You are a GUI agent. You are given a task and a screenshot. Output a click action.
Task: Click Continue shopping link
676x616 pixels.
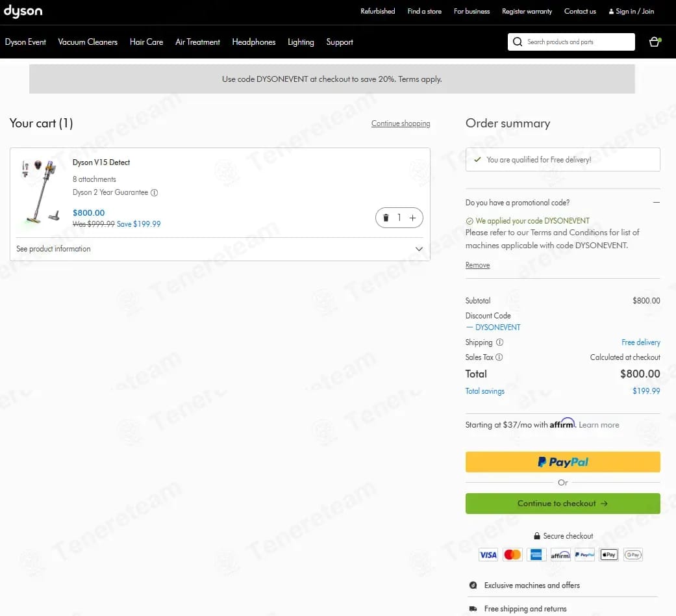coord(401,123)
